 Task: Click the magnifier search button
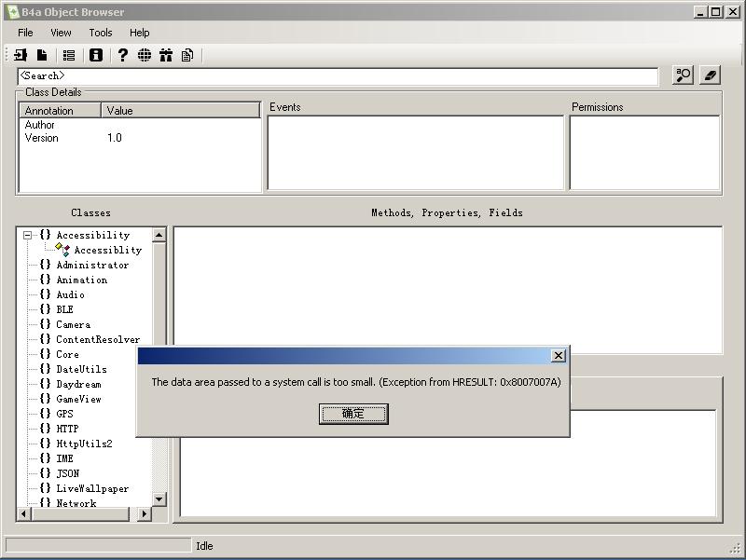[x=684, y=75]
